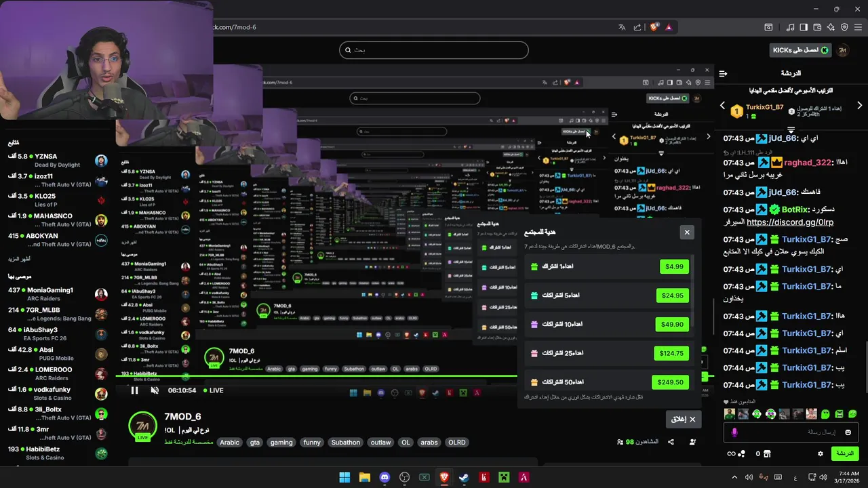Open profile avatar menu at top right

(843, 50)
